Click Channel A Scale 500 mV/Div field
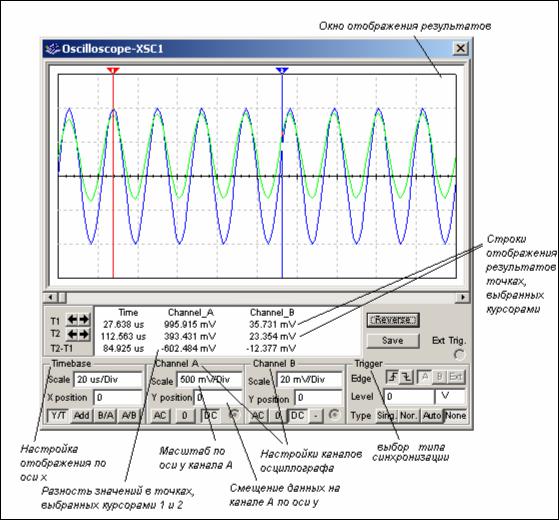559x520 pixels. tap(209, 379)
